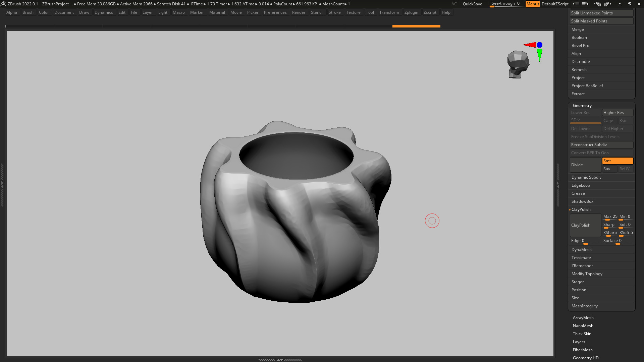Screen dimensions: 644x362
Task: Click the green Y-axis cone on gizmo
Action: [539, 55]
